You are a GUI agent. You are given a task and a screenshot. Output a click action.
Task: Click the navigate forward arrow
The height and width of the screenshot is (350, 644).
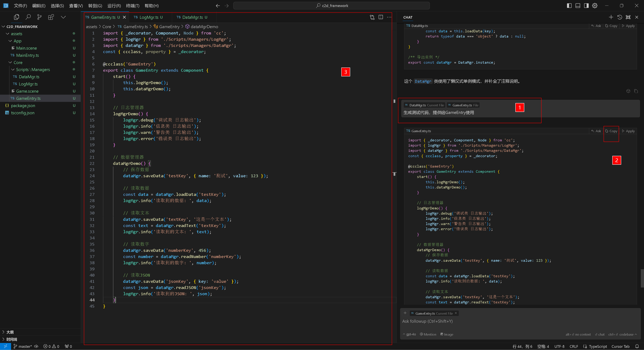(227, 6)
